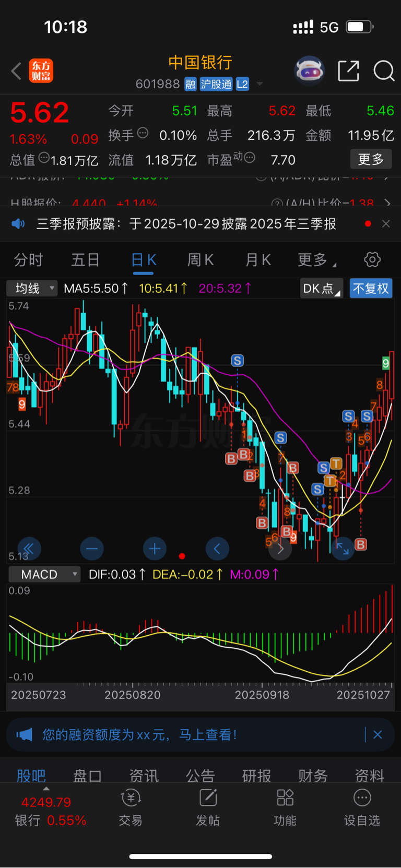Switch to 公告 tab
401x868 pixels.
[x=200, y=776]
